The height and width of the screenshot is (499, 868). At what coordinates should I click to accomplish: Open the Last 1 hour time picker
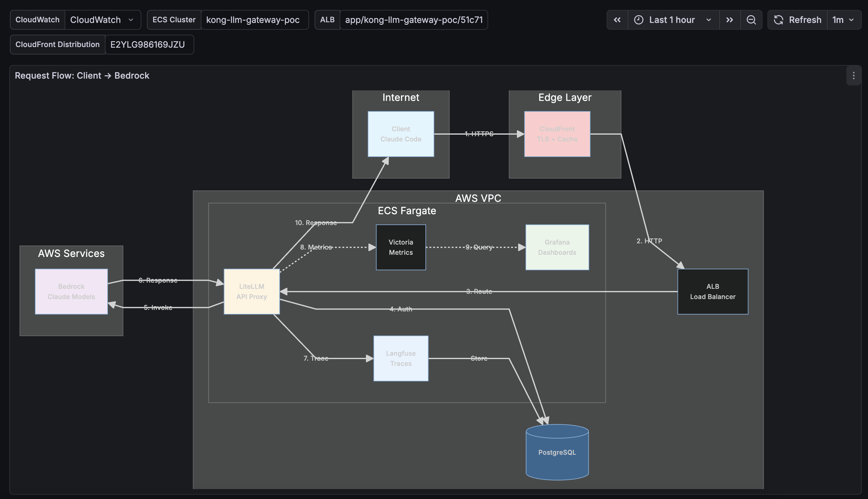(x=673, y=20)
